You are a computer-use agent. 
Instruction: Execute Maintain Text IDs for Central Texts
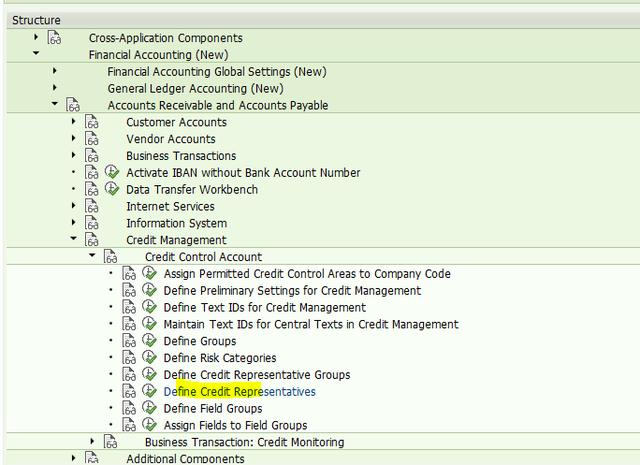click(x=149, y=324)
